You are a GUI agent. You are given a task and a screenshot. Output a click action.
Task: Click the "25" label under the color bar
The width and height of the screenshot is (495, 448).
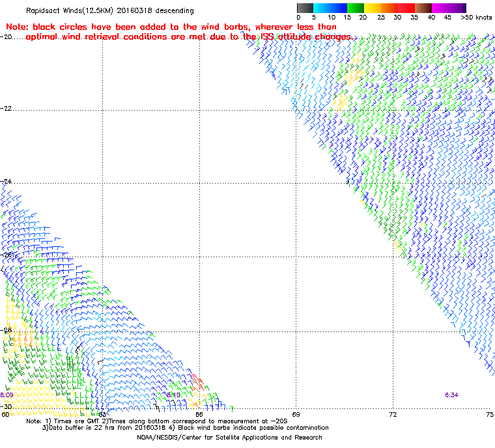(x=381, y=18)
